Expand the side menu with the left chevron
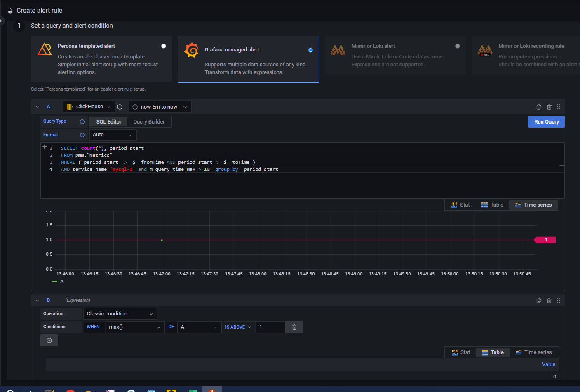The image size is (580, 392). tap(2, 20)
